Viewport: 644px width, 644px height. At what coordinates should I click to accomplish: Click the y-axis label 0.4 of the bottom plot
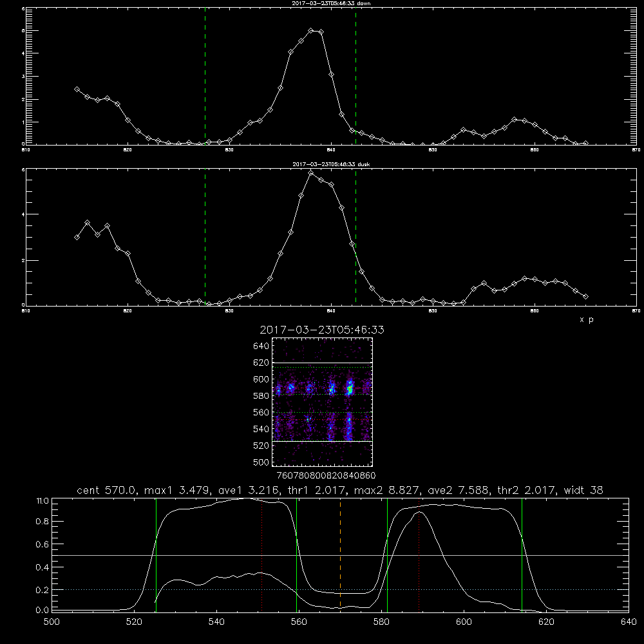43,567
